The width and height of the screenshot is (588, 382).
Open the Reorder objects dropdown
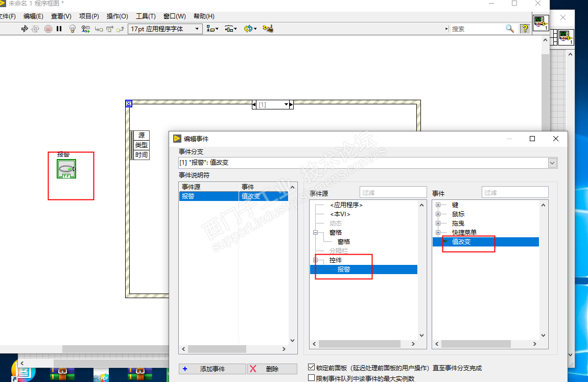coord(250,29)
